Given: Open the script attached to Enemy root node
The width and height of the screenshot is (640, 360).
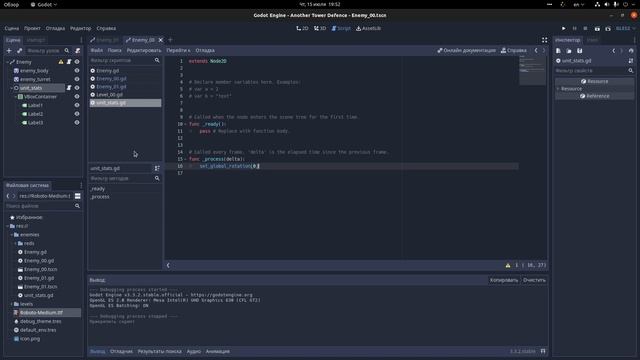Looking at the screenshot, I should 69,62.
